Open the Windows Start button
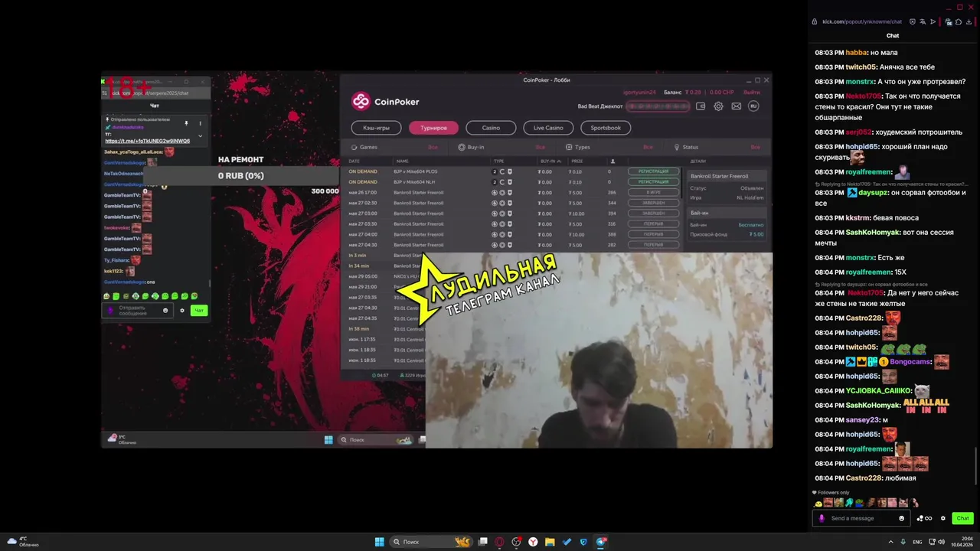This screenshot has width=980, height=551. (x=379, y=542)
